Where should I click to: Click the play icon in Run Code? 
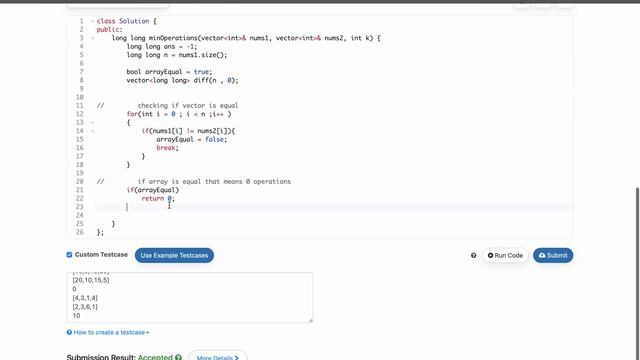coord(491,256)
